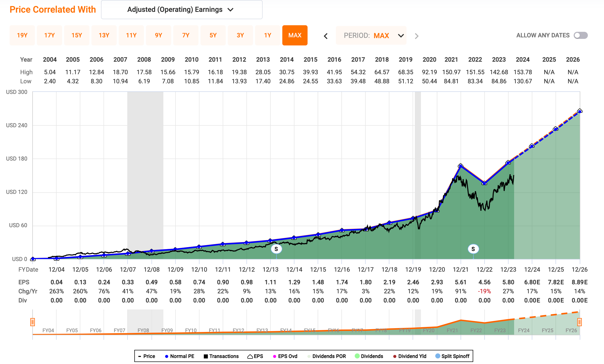Viewport: 604px width, 364px height.
Task: Click the right range slider handle
Action: 580,322
